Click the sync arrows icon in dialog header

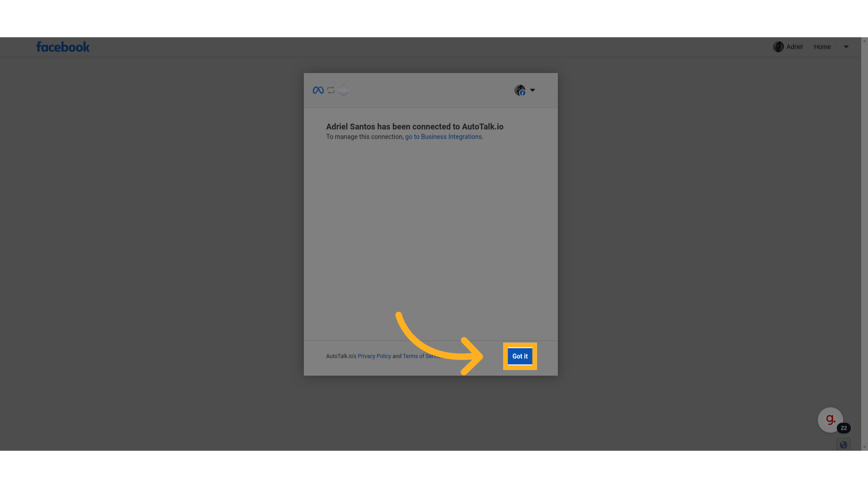pos(331,90)
